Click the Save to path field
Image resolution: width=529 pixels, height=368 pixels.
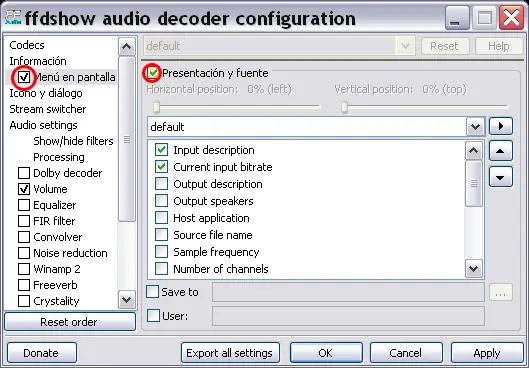click(x=348, y=292)
